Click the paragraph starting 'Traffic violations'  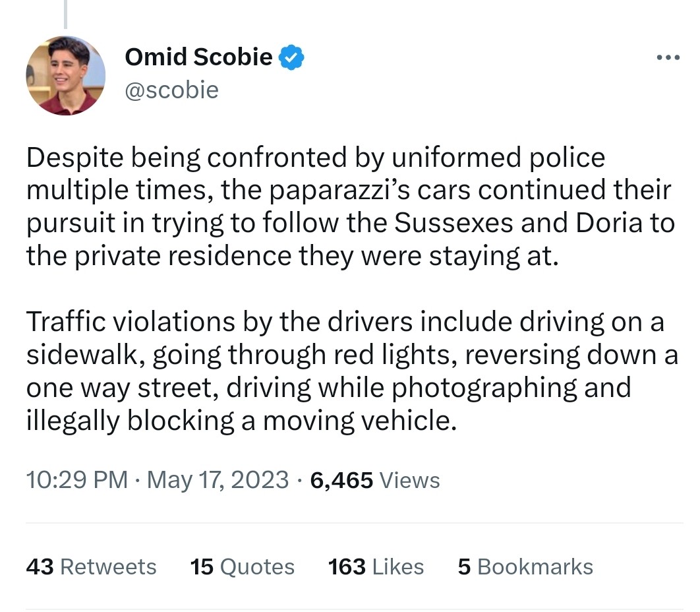[352, 371]
